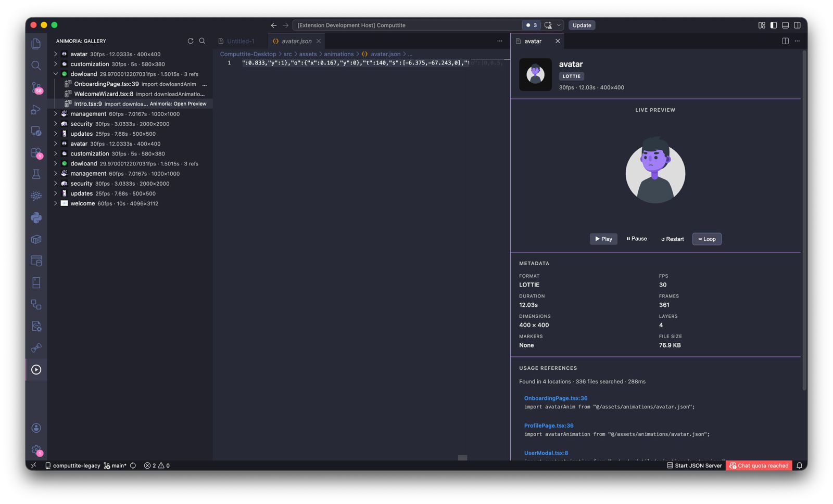Click the preview panel vertical scrollbar
Viewport: 833px width, 504px height.
pos(804,221)
